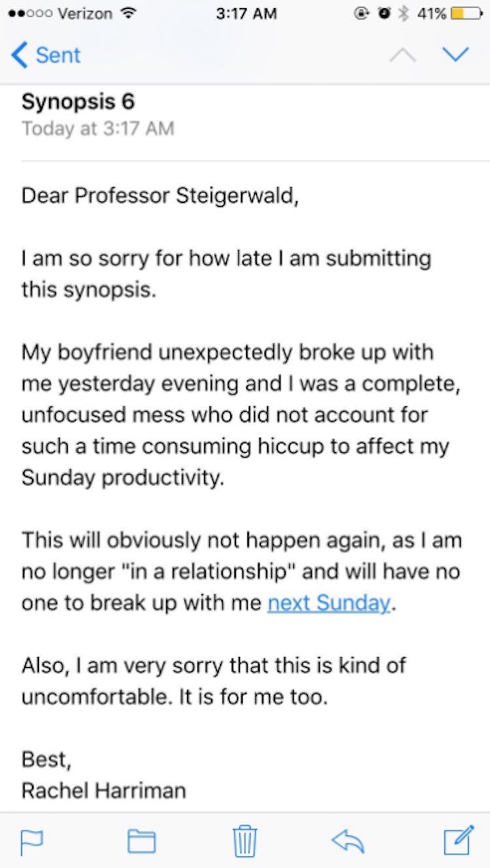Compose a new message with the pencil icon

pos(458,839)
